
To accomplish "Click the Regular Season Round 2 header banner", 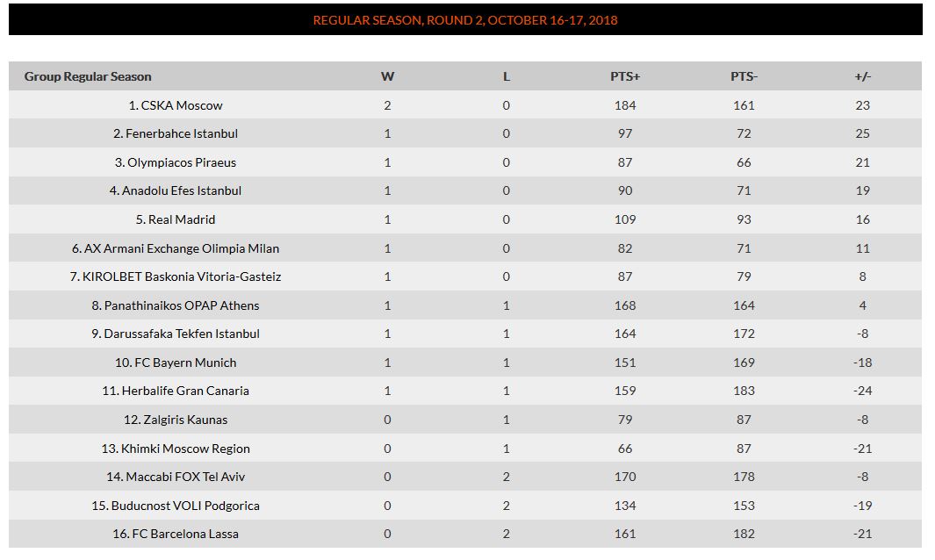I will pyautogui.click(x=465, y=19).
